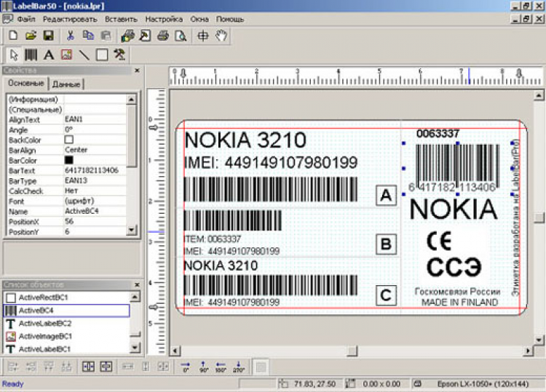Open the Помощь menu

click(230, 19)
